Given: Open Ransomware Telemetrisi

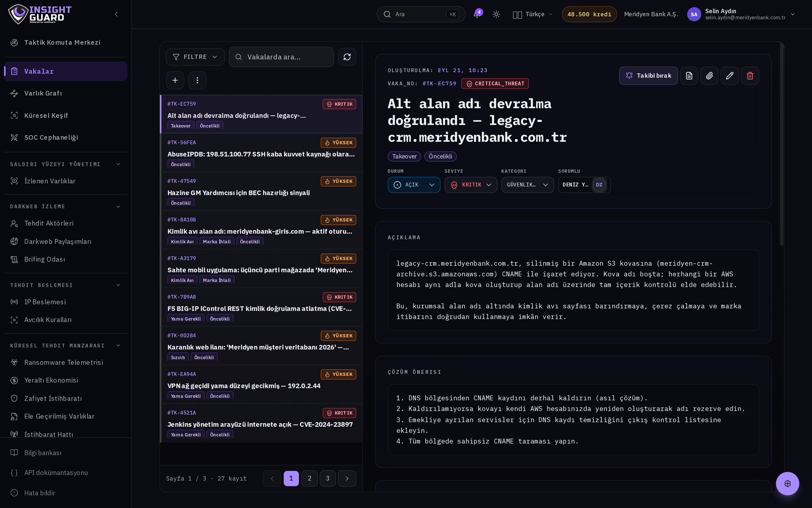Looking at the screenshot, I should [65, 362].
